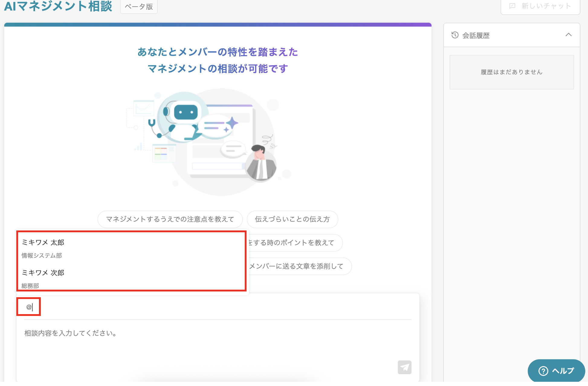
Task: Click the 履歴はまだありません empty history box
Action: click(x=511, y=72)
